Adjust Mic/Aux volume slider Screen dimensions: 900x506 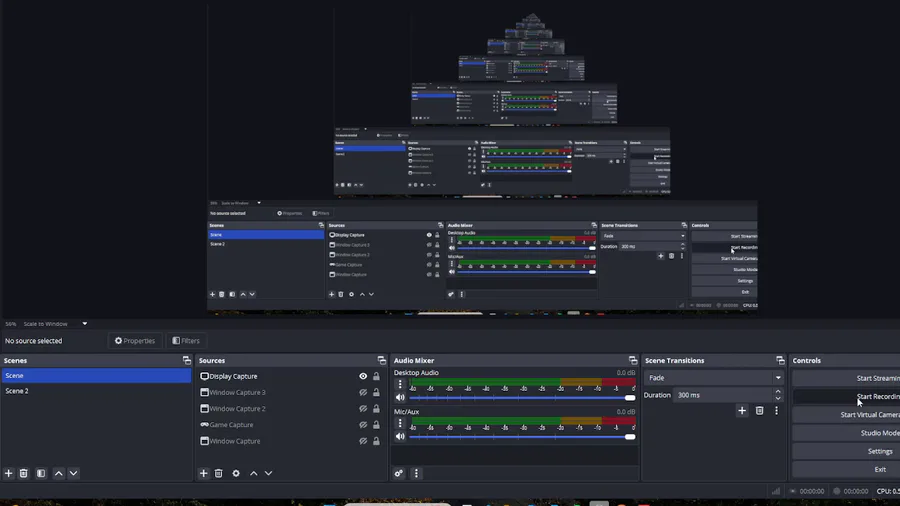coord(522,437)
